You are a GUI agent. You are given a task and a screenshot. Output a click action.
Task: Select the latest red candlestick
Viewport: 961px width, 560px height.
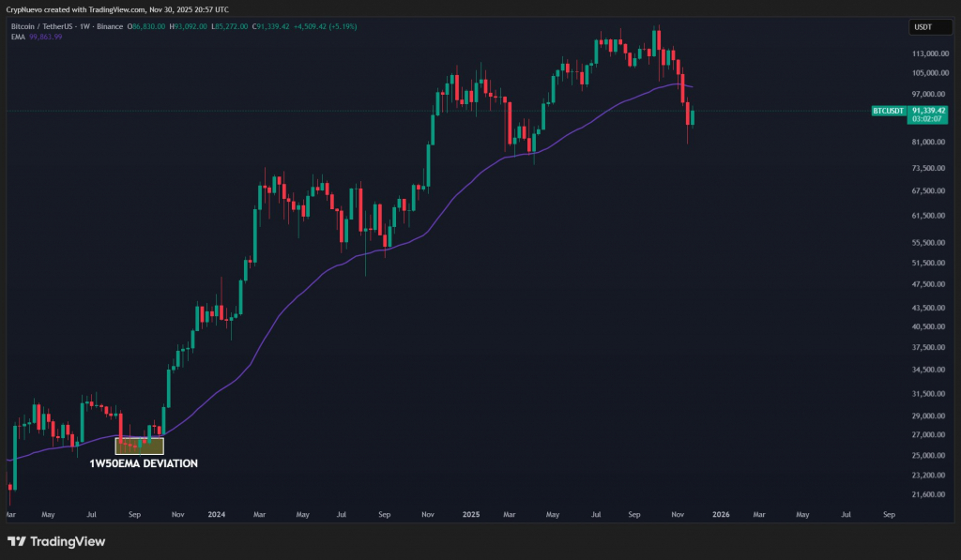tap(689, 113)
